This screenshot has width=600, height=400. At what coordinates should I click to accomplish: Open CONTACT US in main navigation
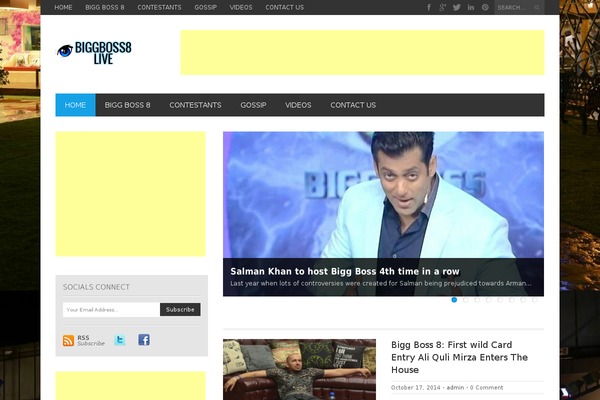[353, 105]
